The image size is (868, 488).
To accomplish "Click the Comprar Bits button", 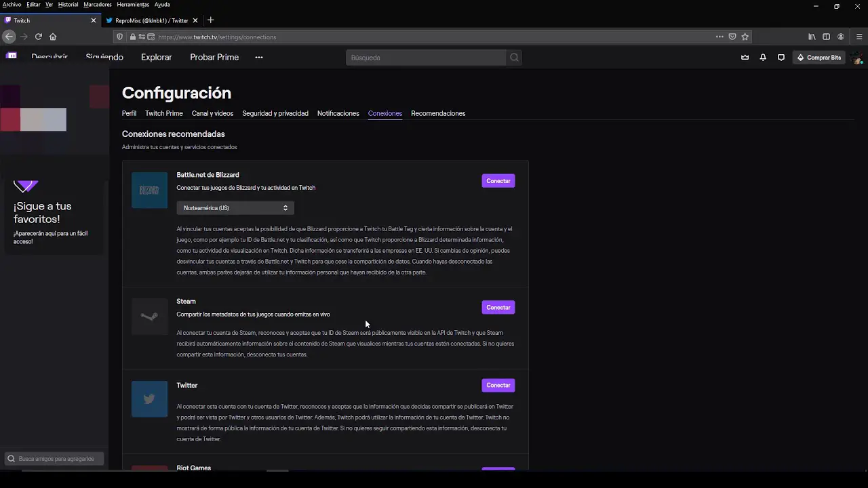I will point(819,58).
